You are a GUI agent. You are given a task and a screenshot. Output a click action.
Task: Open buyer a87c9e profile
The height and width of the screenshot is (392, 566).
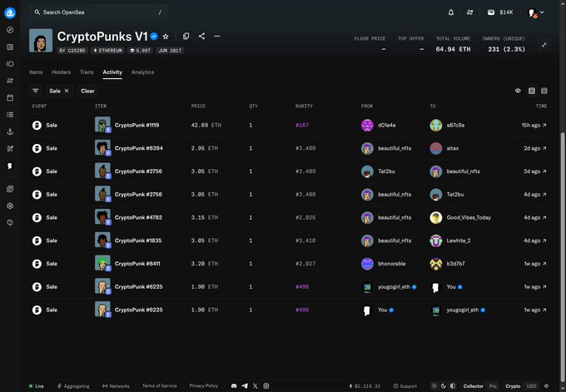click(x=447, y=125)
